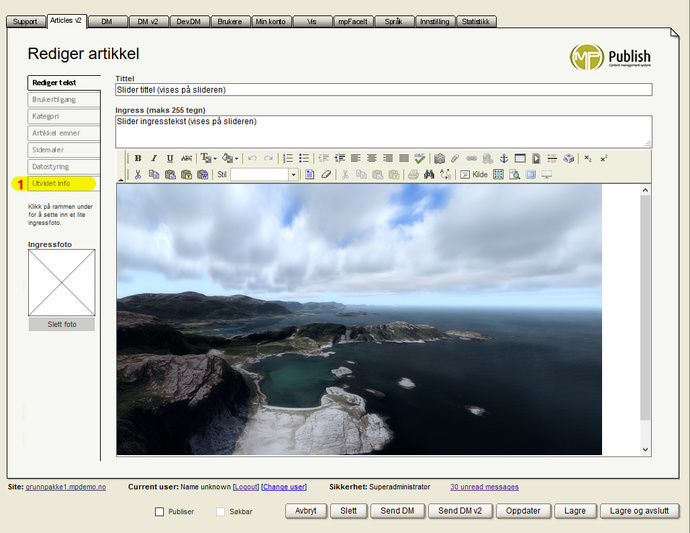Expand the background color dropdown arrow
Image resolution: width=690 pixels, height=533 pixels.
click(236, 158)
